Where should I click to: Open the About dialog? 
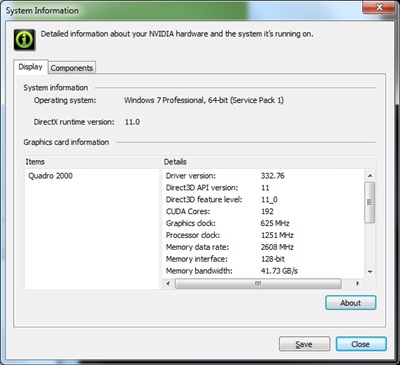(x=351, y=303)
